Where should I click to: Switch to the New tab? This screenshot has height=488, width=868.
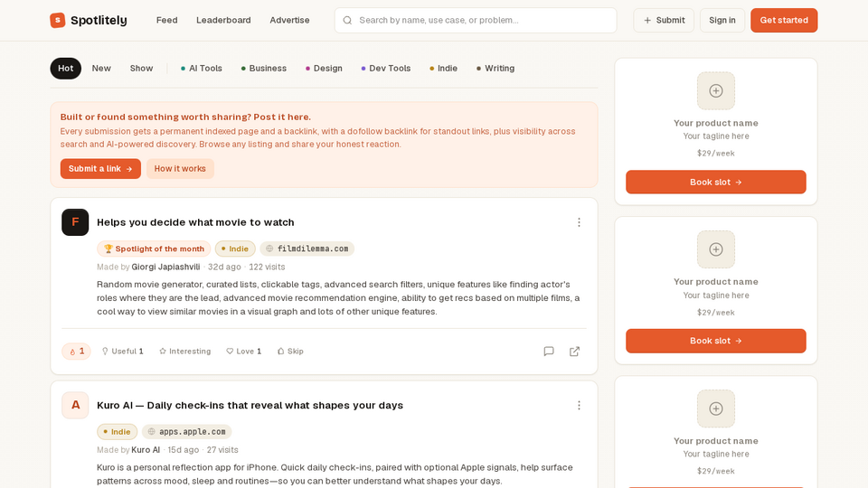101,69
